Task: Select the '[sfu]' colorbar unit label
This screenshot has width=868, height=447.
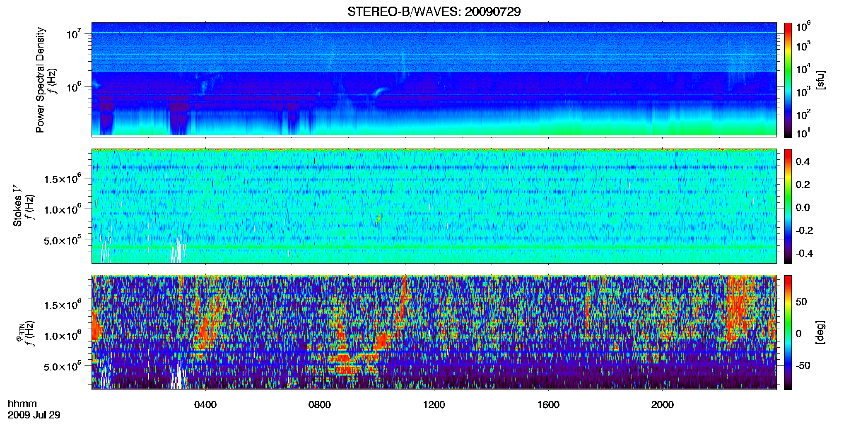Action: (820, 80)
